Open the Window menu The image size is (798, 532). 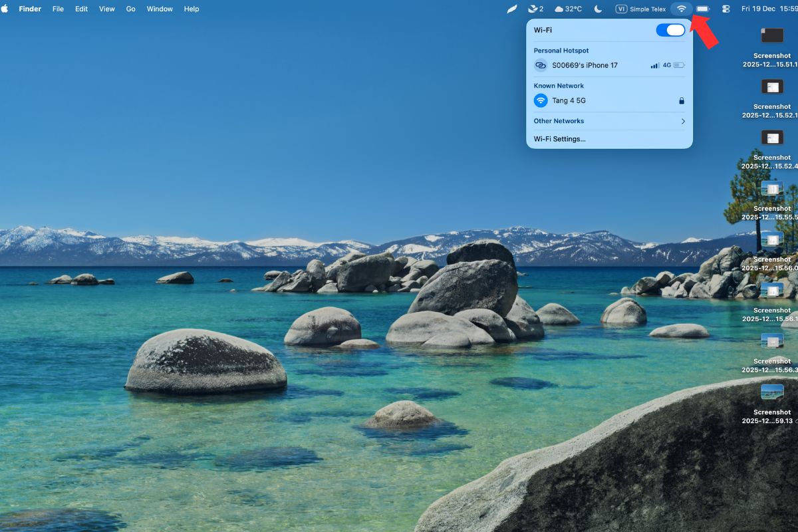[x=160, y=9]
